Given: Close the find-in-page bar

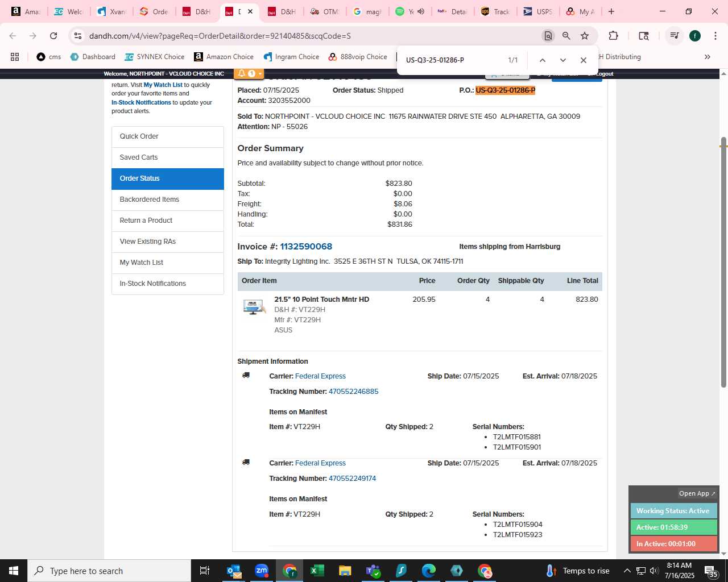Looking at the screenshot, I should tap(583, 60).
